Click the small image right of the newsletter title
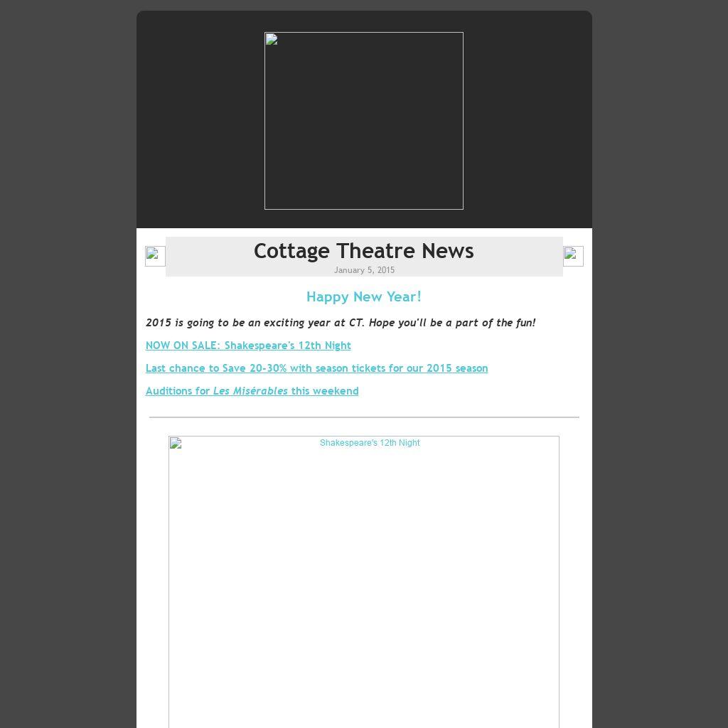 pyautogui.click(x=573, y=256)
